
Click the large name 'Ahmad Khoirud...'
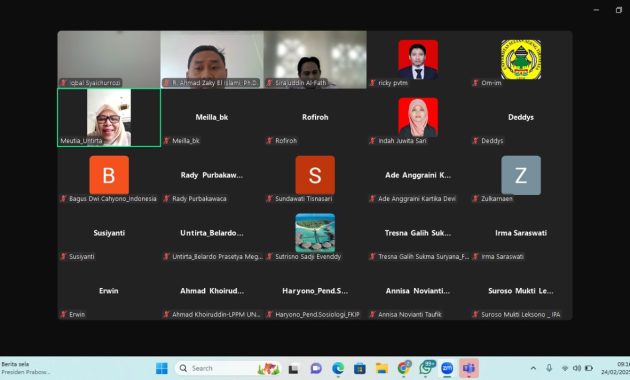212,291
